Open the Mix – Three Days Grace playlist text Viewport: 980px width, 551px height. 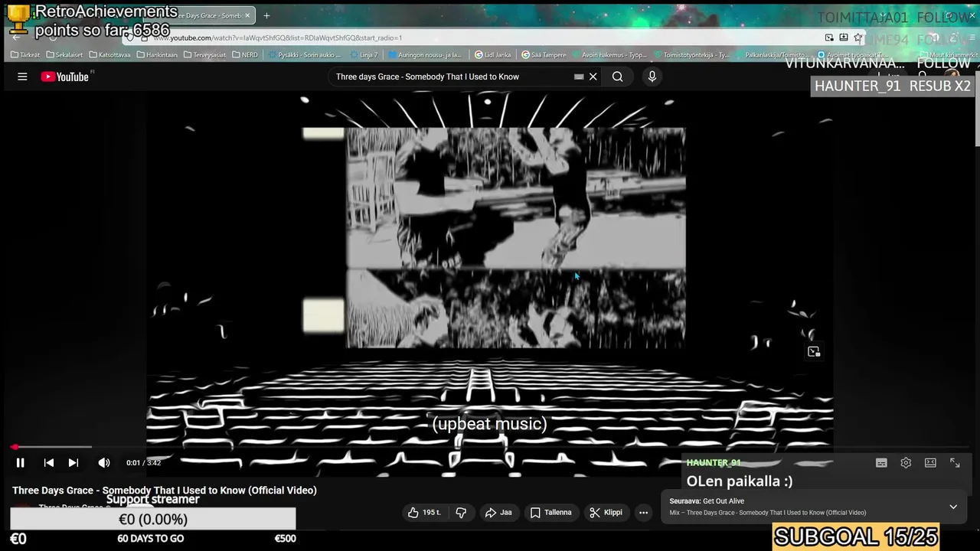(768, 513)
